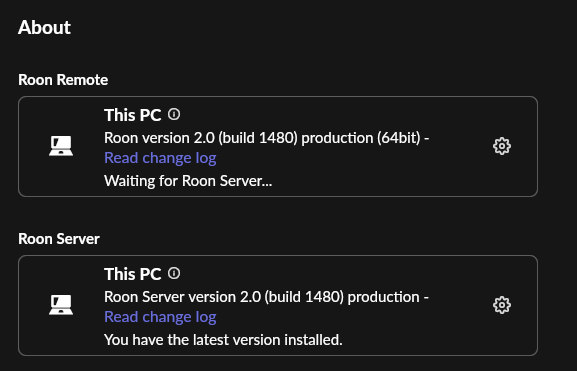577x371 pixels.
Task: Click 'You have the latest version installed' message
Action: tap(223, 340)
